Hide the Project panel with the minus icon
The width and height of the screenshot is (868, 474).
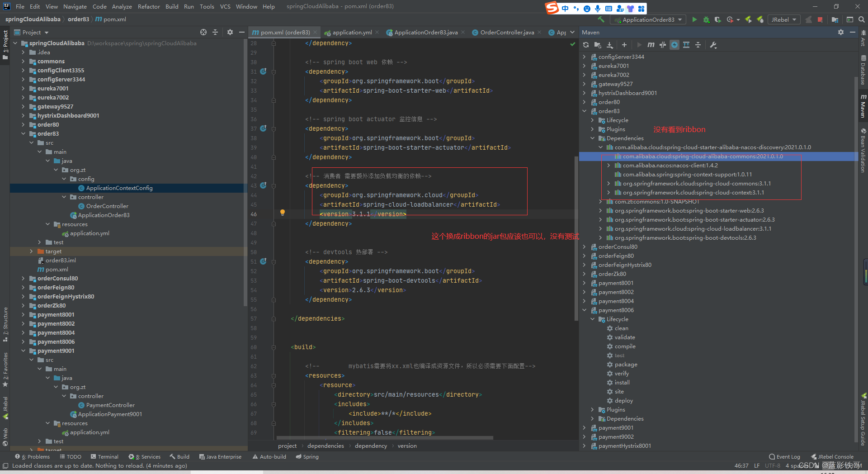pyautogui.click(x=242, y=32)
